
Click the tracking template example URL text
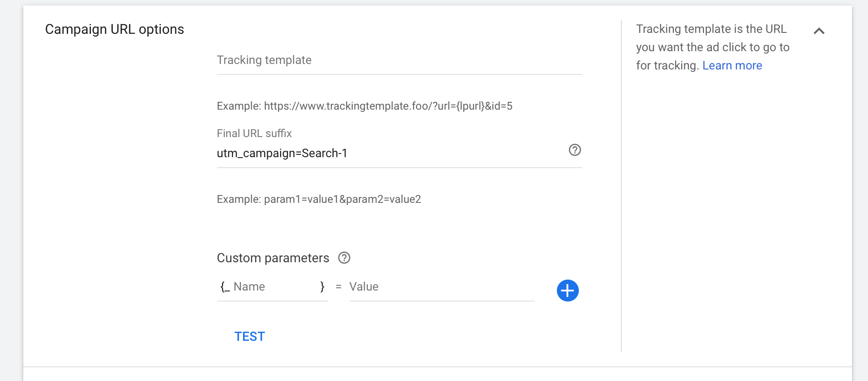[364, 106]
